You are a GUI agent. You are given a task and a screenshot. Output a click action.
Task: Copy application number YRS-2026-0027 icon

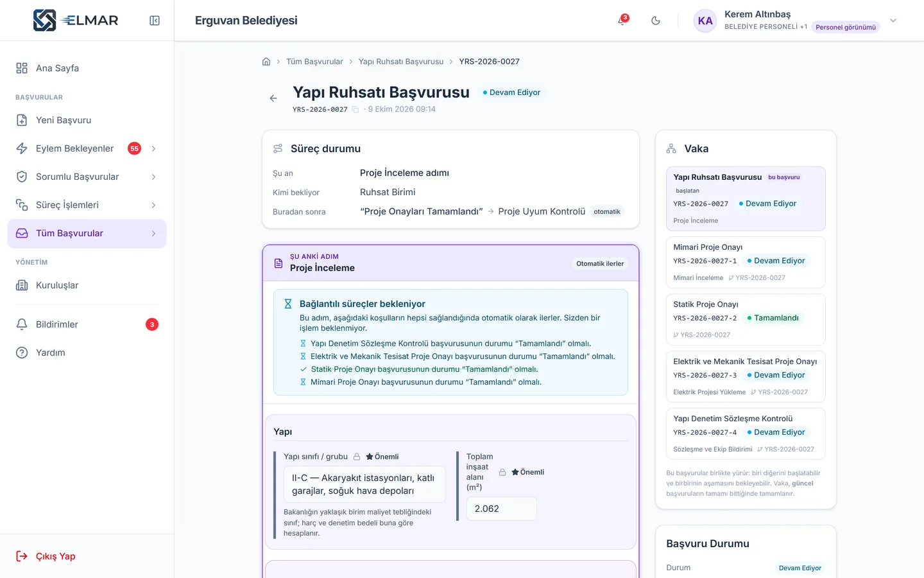(x=355, y=110)
